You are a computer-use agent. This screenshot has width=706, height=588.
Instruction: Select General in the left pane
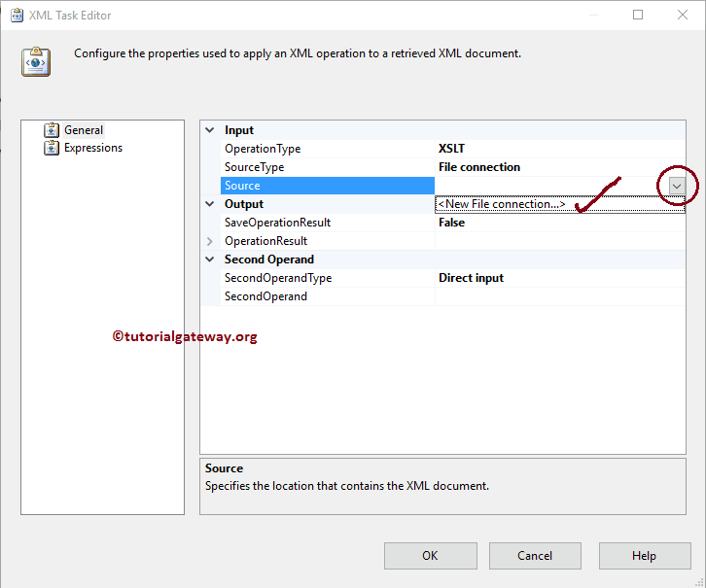pos(84,130)
